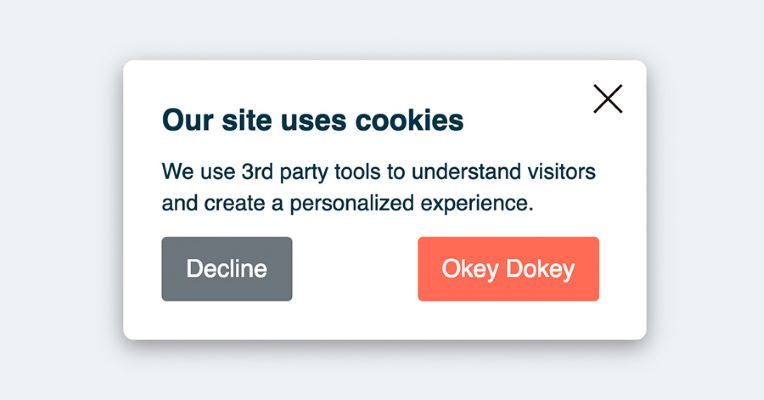
Task: Click the "We use 3rd party tools" text line
Action: tap(379, 171)
